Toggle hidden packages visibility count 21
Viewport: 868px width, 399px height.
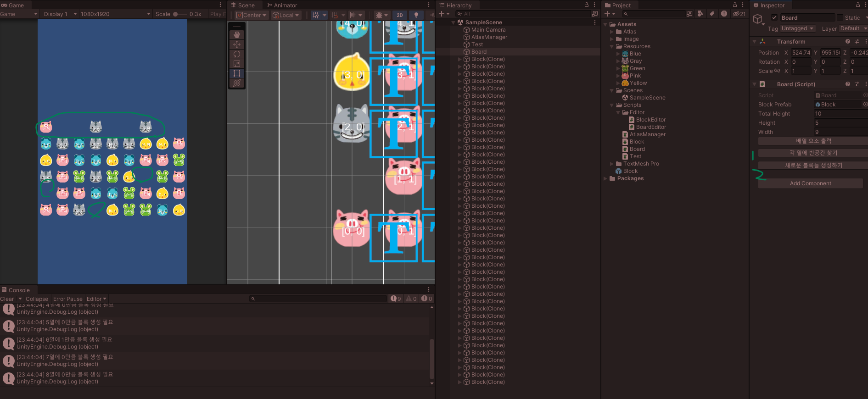coord(739,14)
